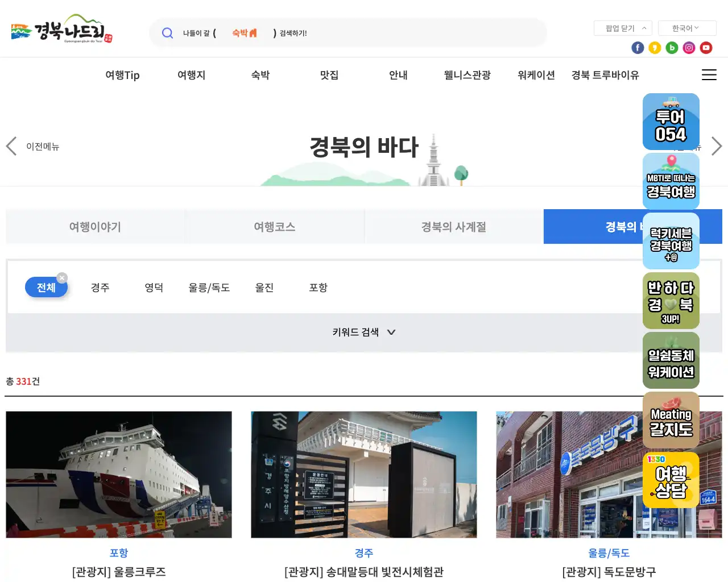Open the hamburger full menu icon
728x582 pixels.
(x=709, y=75)
